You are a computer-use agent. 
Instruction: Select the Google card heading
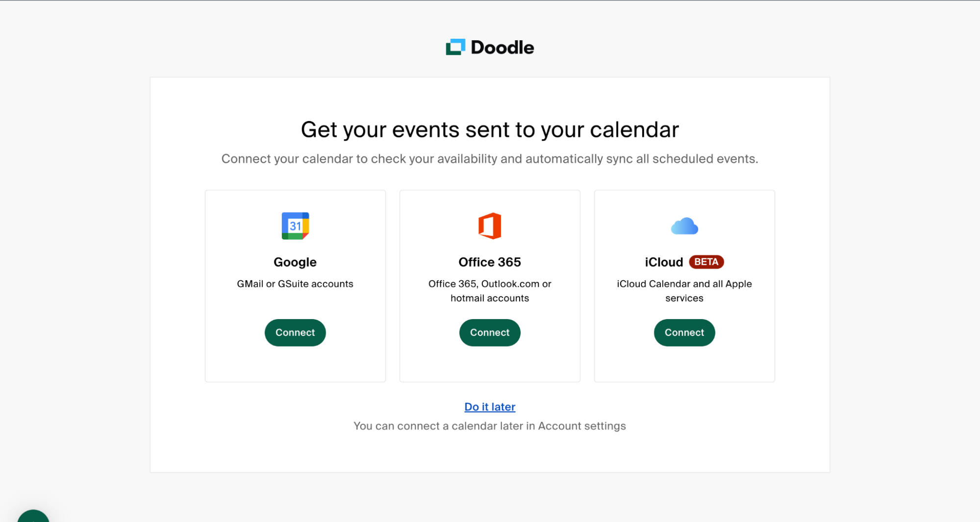pyautogui.click(x=295, y=262)
